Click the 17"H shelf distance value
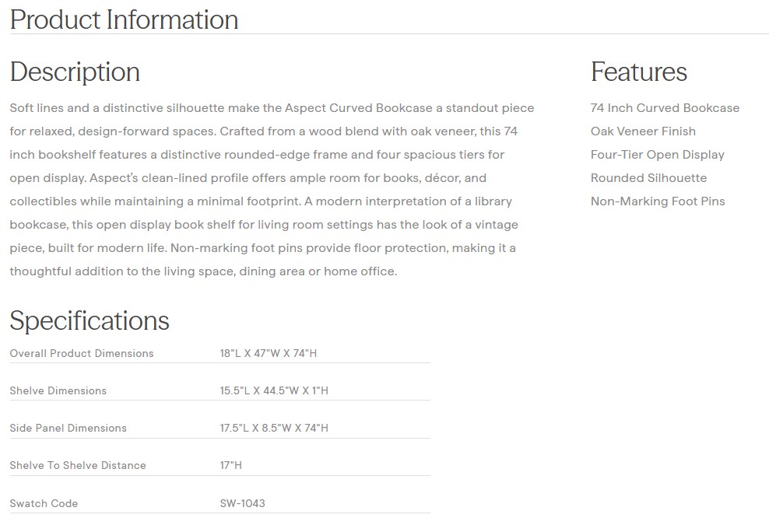Image resolution: width=769 pixels, height=532 pixels. (x=231, y=465)
